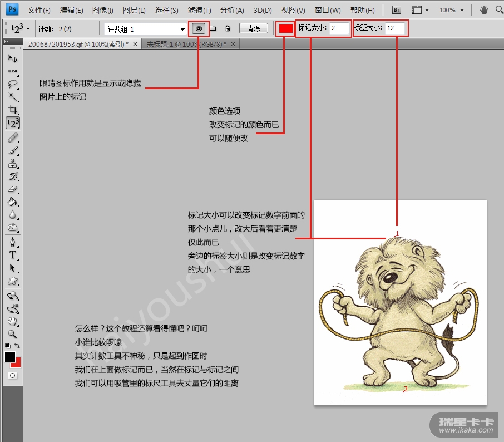The image size is (504, 442).
Task: Open the 100% zoom level dropdown
Action: tap(462, 10)
